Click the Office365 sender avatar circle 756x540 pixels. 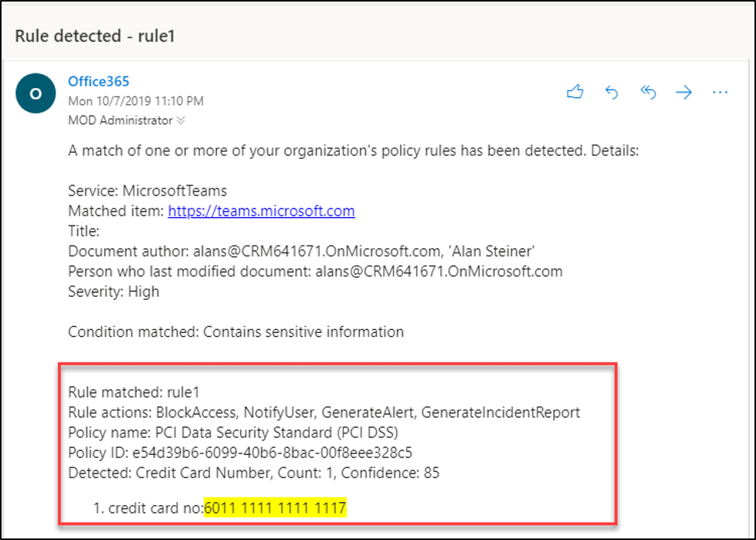click(x=35, y=93)
